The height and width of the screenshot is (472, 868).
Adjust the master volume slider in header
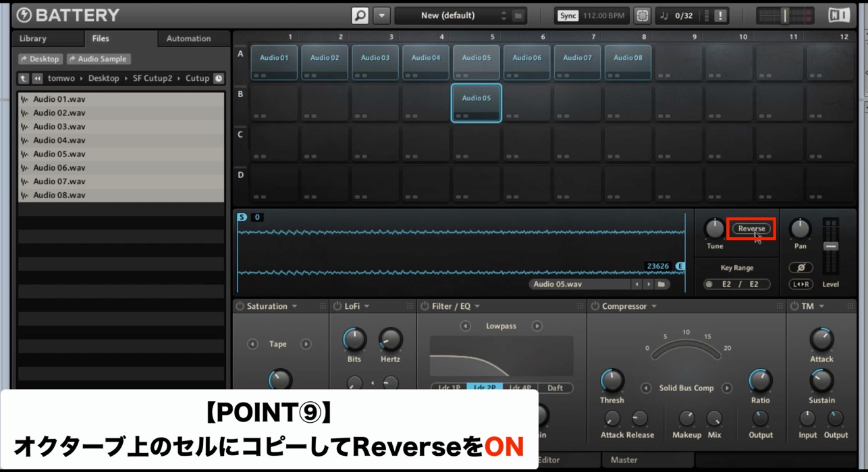point(784,16)
